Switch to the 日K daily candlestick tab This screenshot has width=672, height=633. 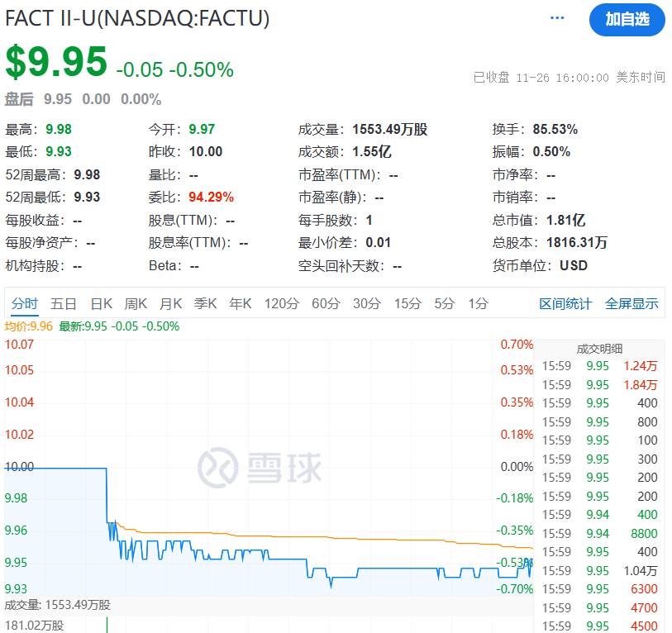point(101,303)
